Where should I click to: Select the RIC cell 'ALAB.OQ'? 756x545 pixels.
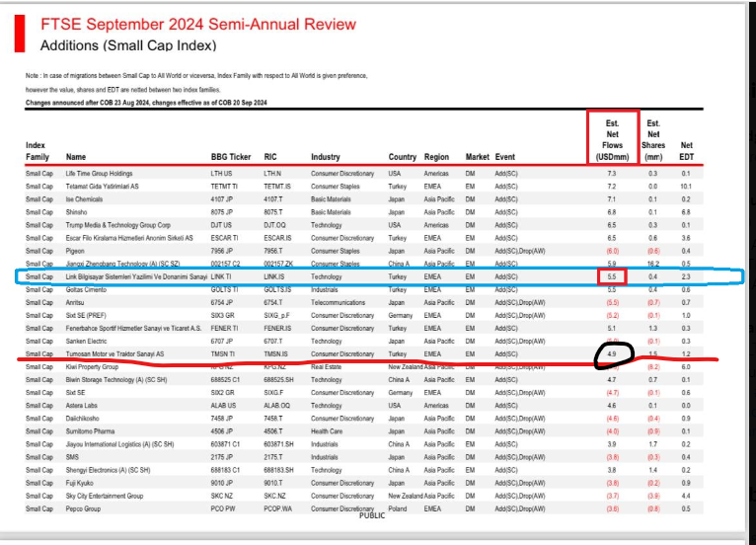coord(276,406)
